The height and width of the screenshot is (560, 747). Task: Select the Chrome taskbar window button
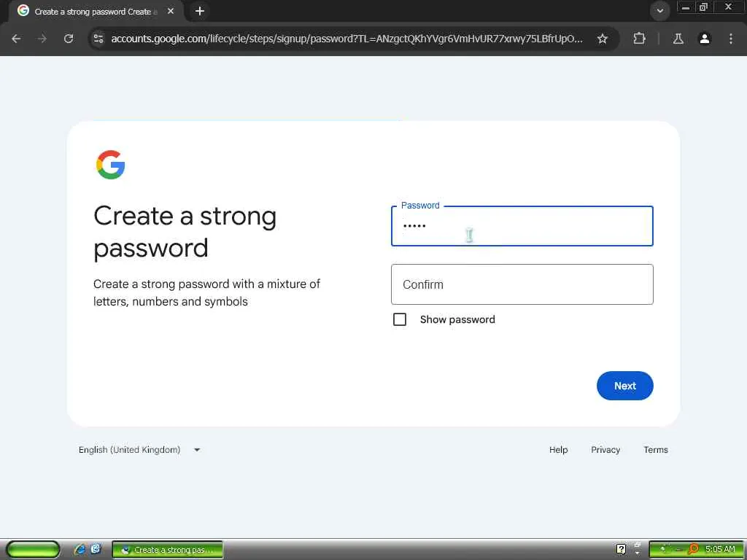[x=168, y=550]
